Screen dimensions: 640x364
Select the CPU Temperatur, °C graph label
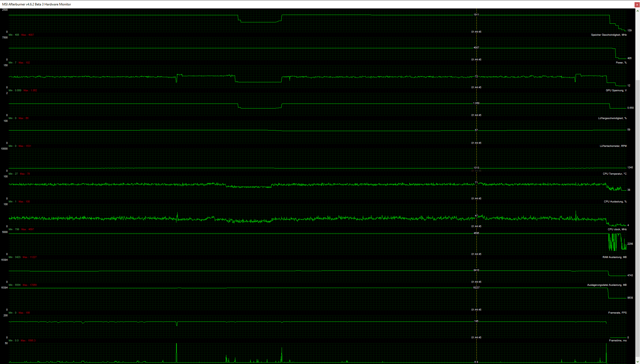(x=614, y=174)
